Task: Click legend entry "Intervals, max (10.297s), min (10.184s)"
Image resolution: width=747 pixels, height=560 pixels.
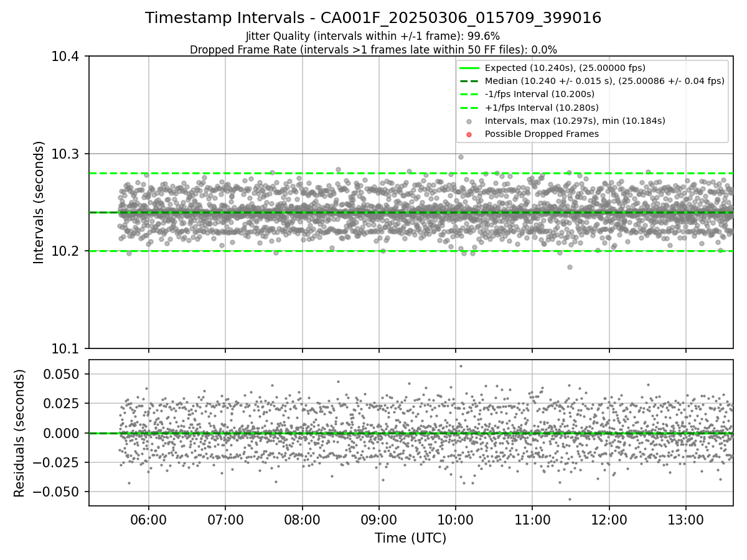Action: coord(575,121)
